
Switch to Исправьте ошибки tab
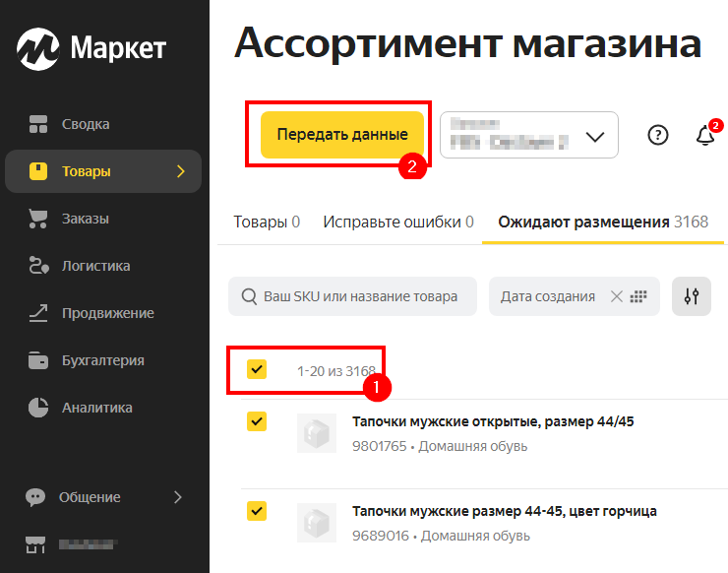coord(398,222)
